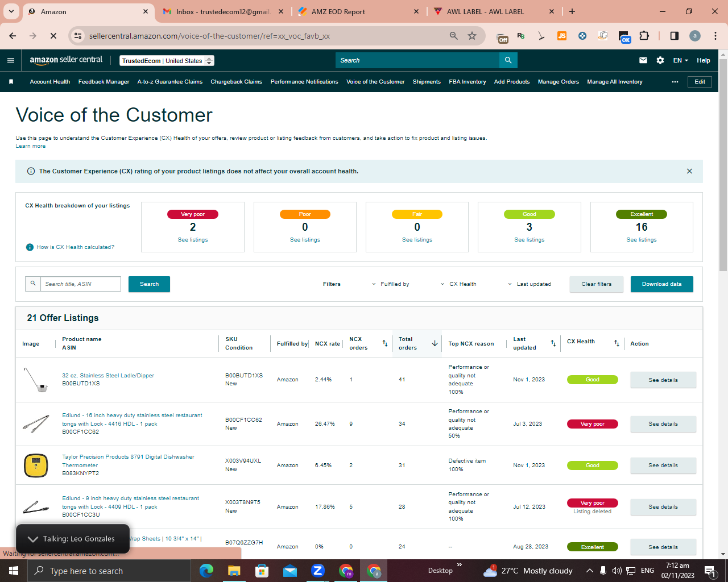Open the Taylor Precision Digital Dishwasher Thermometer link
Image resolution: width=728 pixels, height=582 pixels.
coord(128,461)
